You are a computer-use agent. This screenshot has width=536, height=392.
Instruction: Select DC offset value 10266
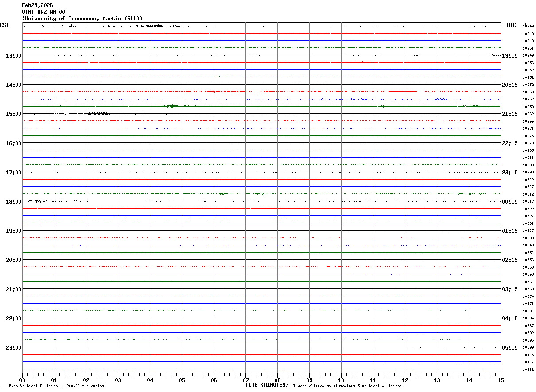(x=528, y=121)
